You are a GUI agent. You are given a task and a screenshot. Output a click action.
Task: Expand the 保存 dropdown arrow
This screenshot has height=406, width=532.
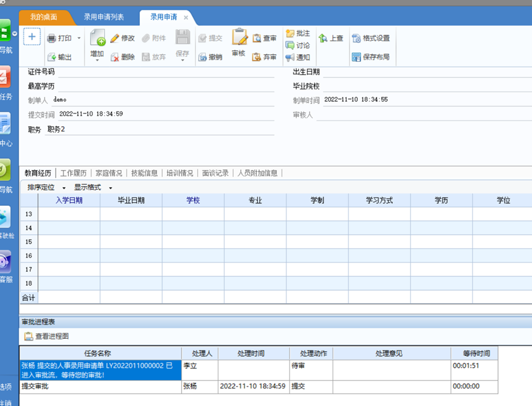click(182, 60)
